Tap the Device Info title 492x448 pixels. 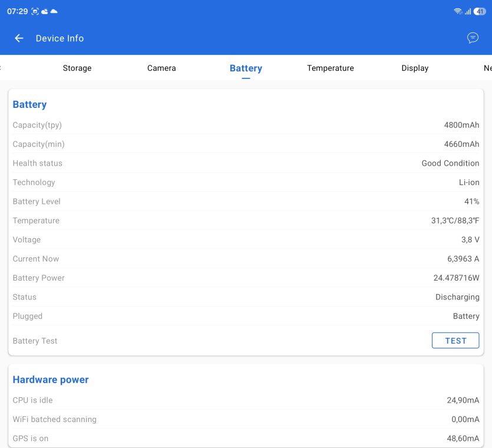pyautogui.click(x=60, y=38)
